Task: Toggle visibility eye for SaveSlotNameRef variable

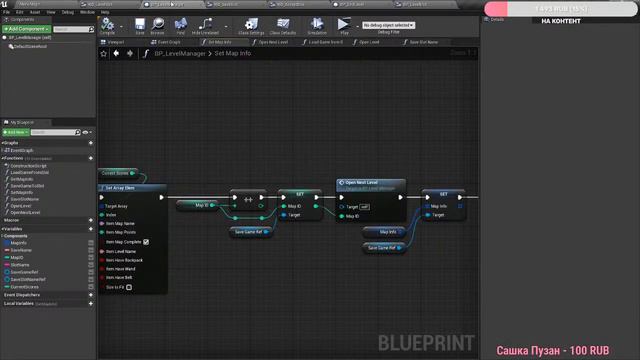Action: point(91,280)
